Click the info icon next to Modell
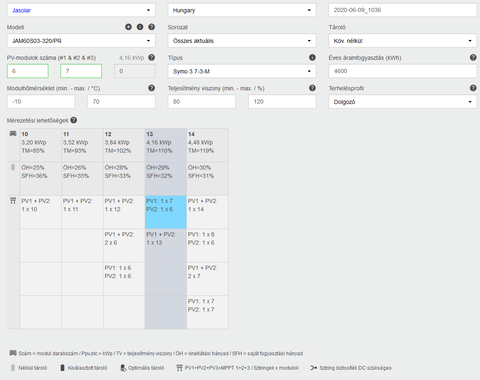This screenshot has width=480, height=380. 140,27
